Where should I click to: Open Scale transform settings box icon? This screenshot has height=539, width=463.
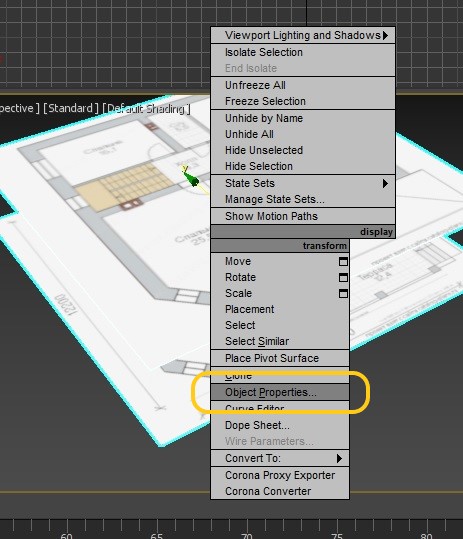pos(343,293)
